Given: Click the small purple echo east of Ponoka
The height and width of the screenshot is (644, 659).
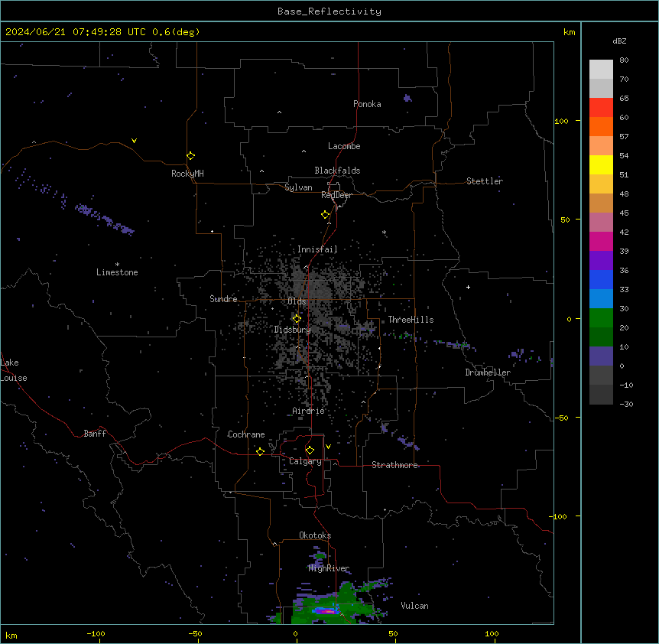Looking at the screenshot, I should pyautogui.click(x=407, y=99).
